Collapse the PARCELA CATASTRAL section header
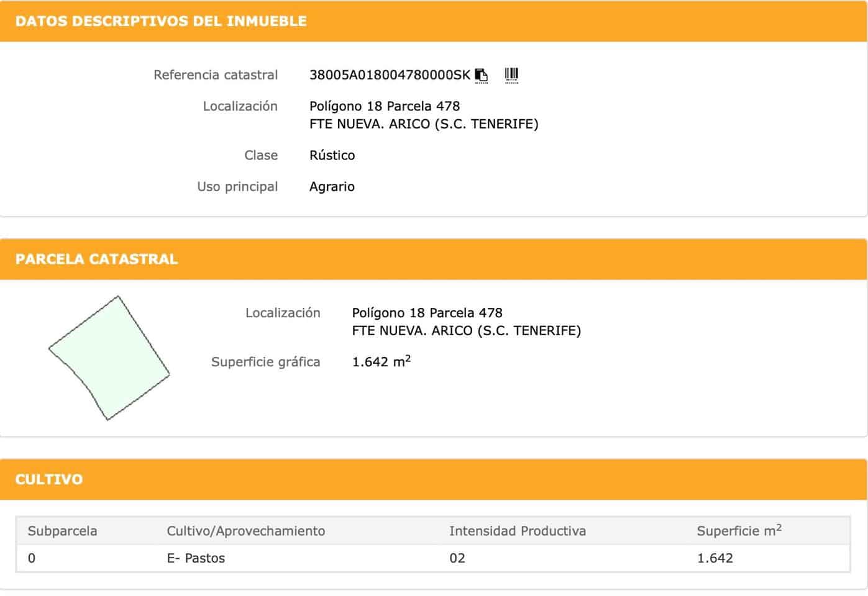 96,259
